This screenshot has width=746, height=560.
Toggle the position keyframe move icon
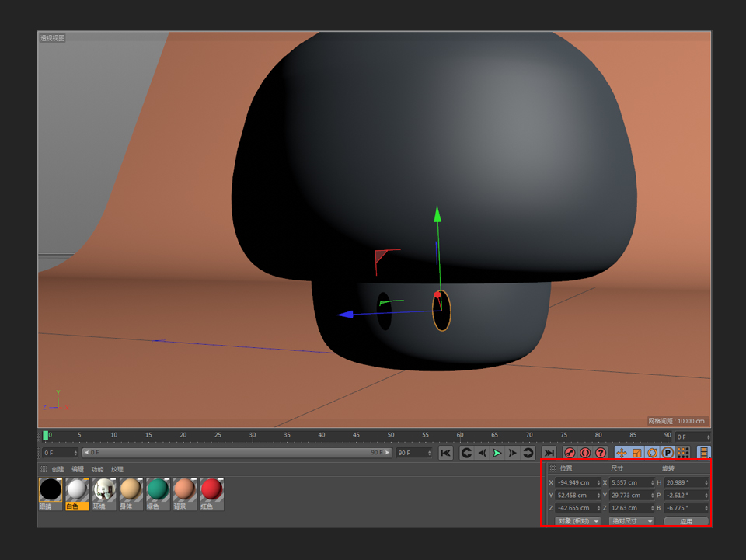(x=622, y=453)
